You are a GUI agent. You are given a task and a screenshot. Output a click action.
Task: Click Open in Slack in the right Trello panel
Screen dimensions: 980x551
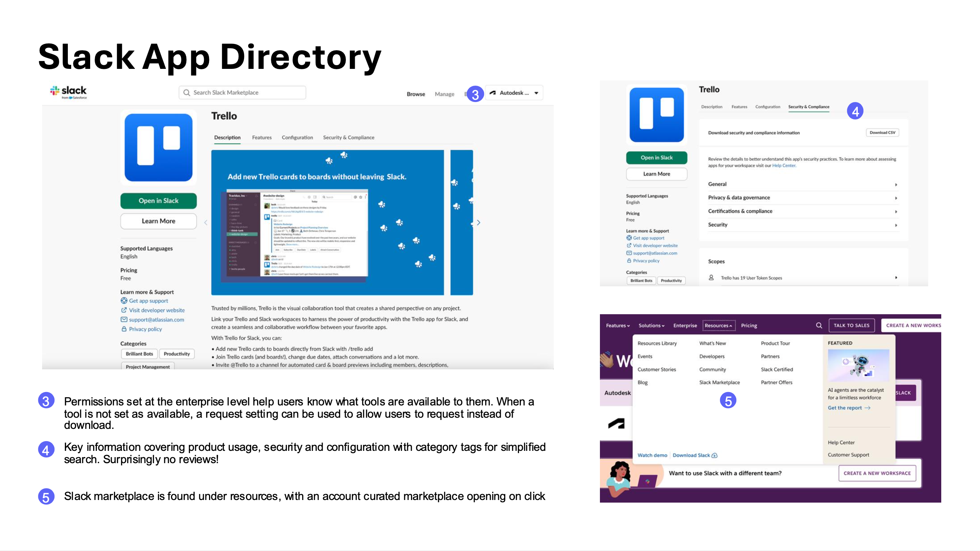tap(657, 158)
